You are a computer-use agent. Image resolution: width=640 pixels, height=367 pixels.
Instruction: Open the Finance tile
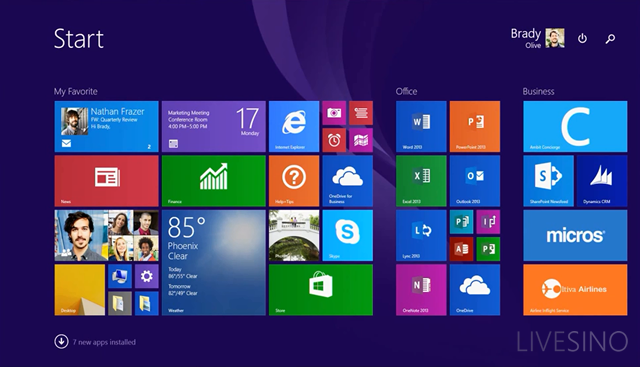pos(213,181)
